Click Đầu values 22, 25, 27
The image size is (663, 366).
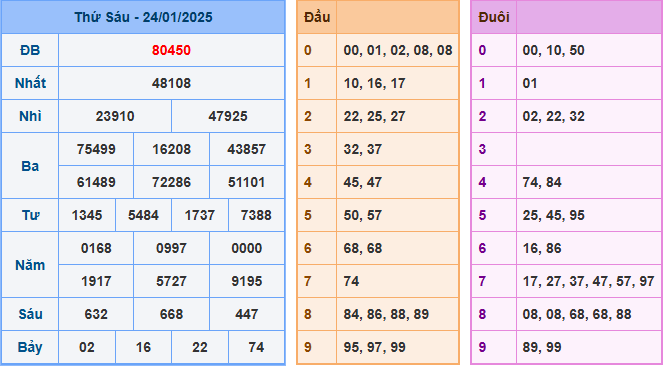point(374,116)
